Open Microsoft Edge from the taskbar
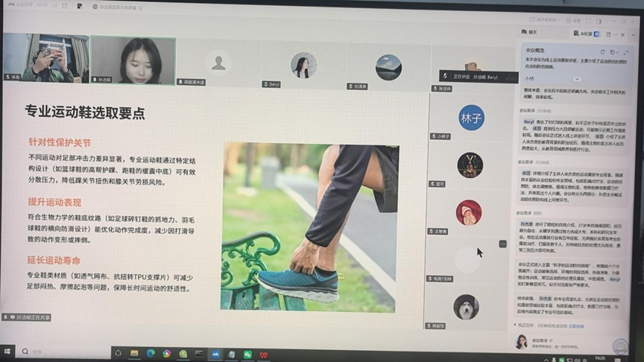Image resolution: width=644 pixels, height=362 pixels. 151,353
